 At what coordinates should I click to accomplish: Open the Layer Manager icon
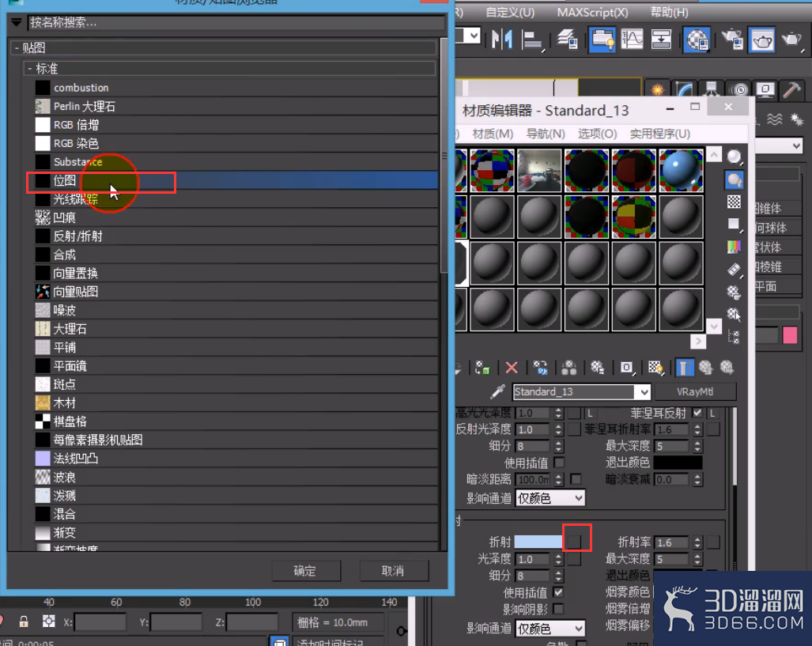[x=568, y=40]
